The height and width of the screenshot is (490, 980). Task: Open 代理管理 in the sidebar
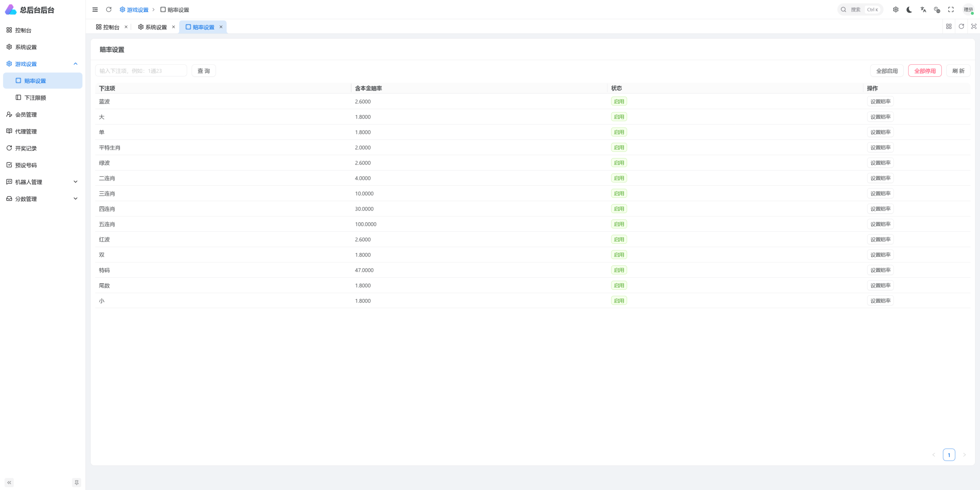tap(42, 131)
